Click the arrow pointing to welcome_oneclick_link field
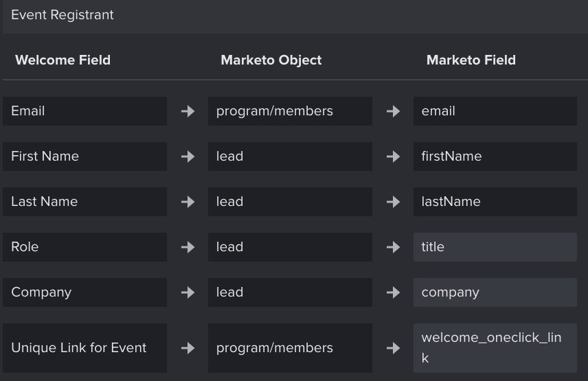 pos(393,348)
